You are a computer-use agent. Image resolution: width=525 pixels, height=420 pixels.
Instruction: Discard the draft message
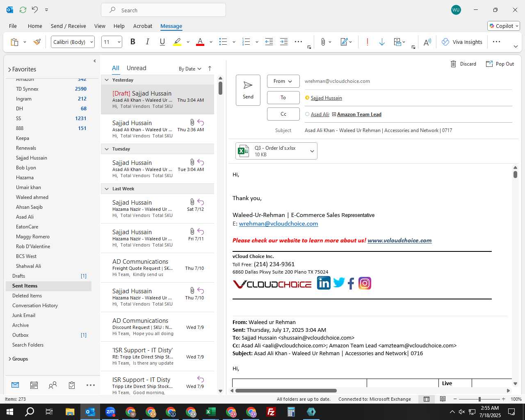pyautogui.click(x=463, y=64)
